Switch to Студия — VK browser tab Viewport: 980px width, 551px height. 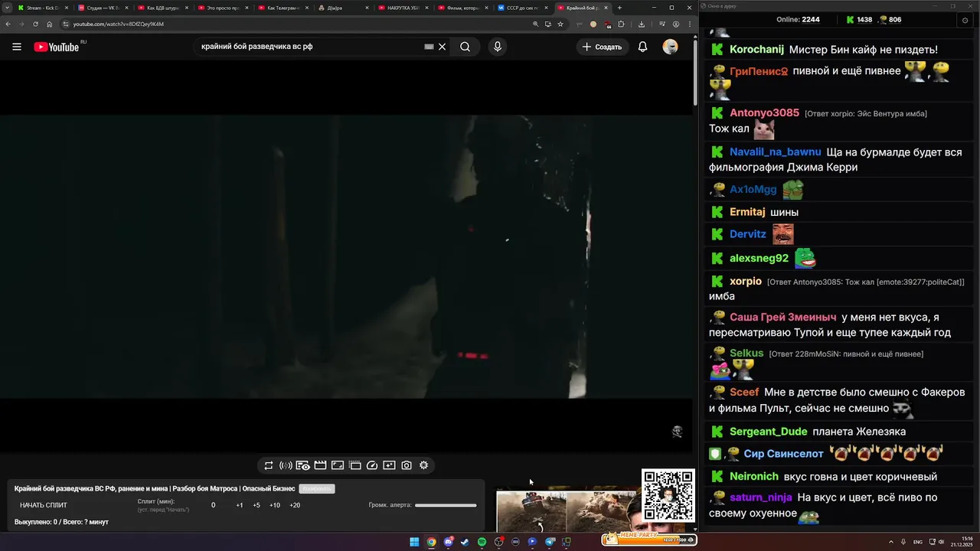coord(103,8)
